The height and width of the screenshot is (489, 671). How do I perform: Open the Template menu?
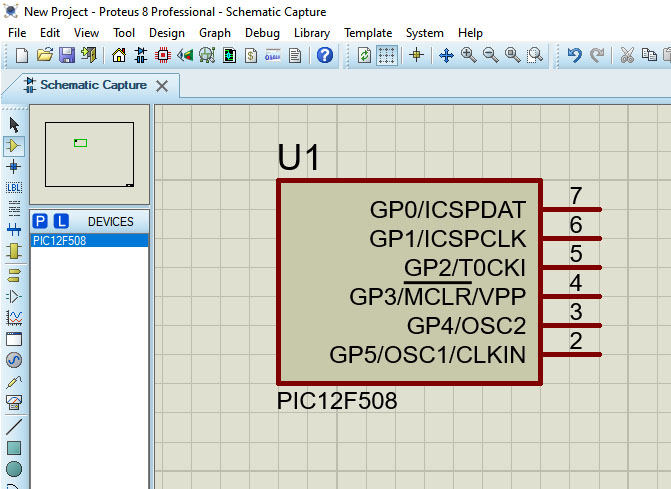click(x=368, y=33)
